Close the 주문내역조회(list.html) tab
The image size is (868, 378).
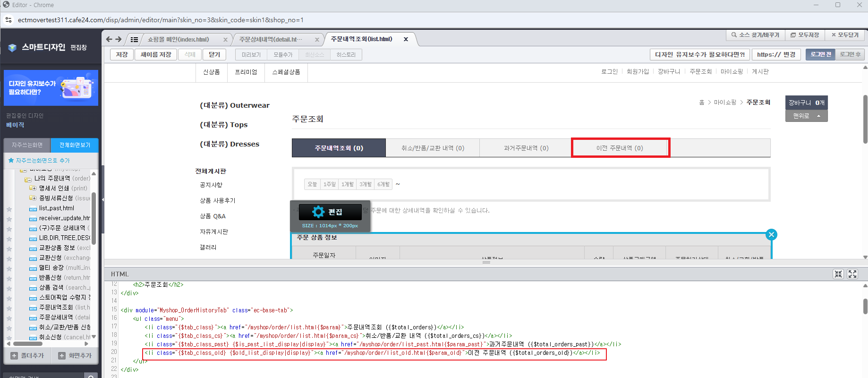(406, 39)
